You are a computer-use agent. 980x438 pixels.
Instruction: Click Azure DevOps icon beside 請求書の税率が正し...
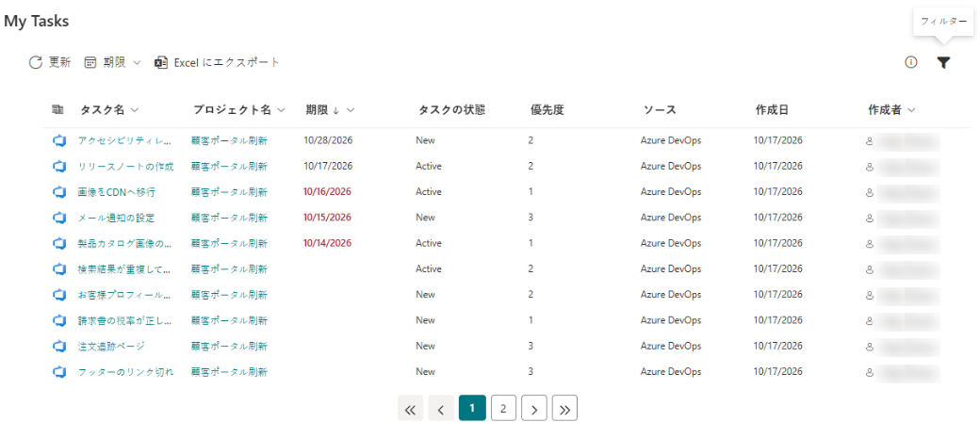(58, 320)
